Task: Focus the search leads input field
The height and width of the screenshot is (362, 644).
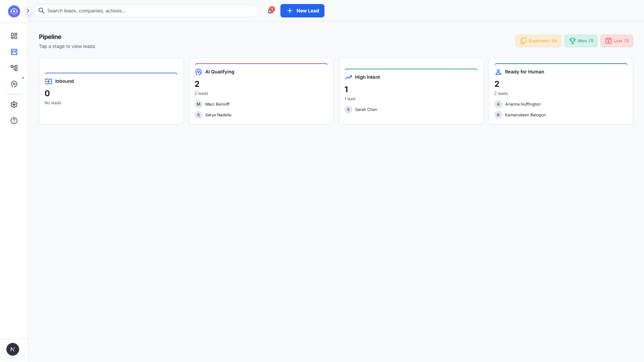Action: click(146, 11)
